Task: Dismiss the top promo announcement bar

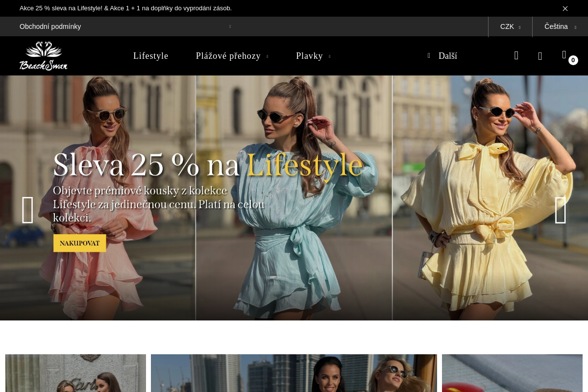Action: 565,8
